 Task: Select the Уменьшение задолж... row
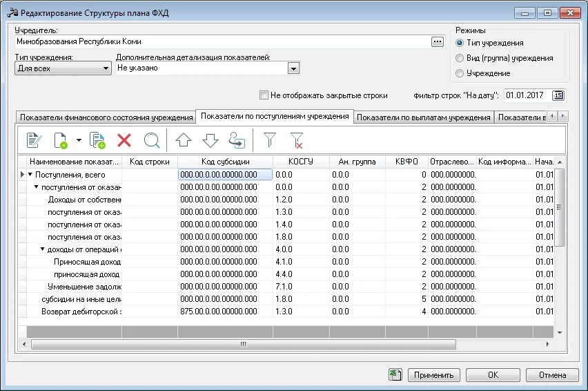pyautogui.click(x=286, y=286)
